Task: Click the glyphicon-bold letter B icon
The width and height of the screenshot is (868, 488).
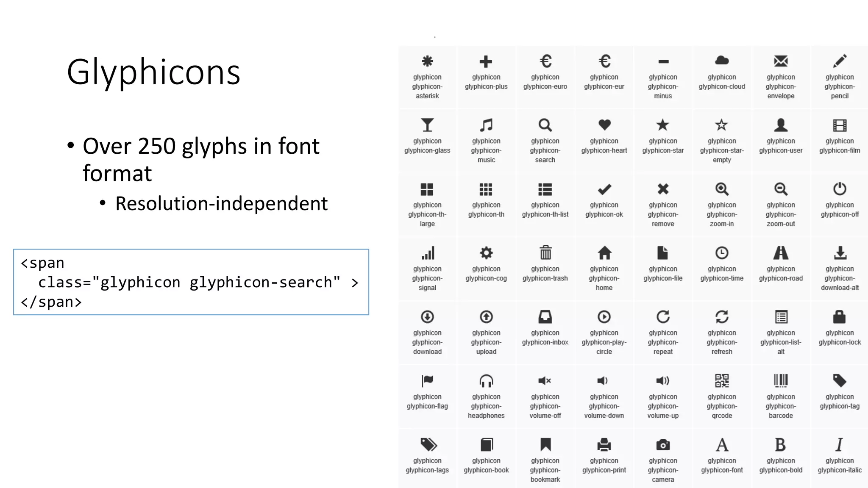Action: pos(781,445)
